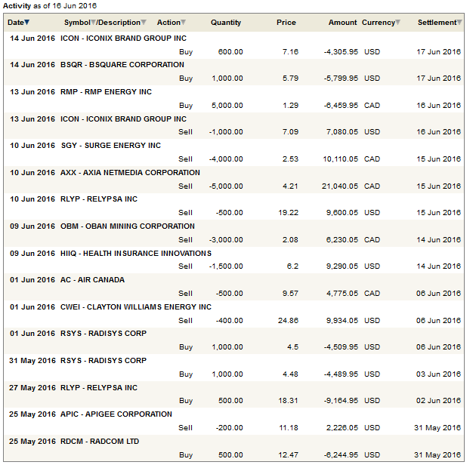Screen dimensions: 476x465
Task: Select the RMP - RMP ENERGY INC entry
Action: click(106, 92)
